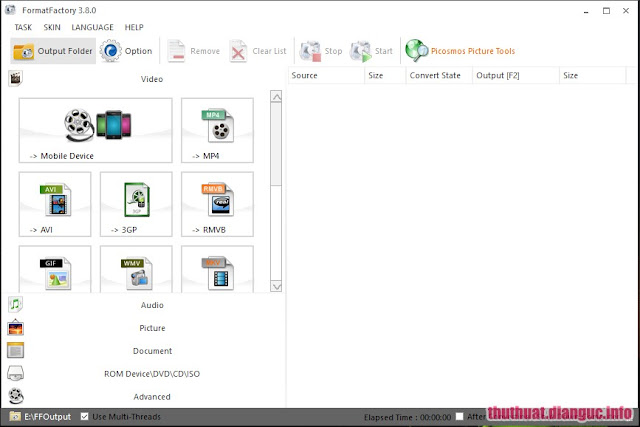The image size is (640, 427).
Task: Click the Picosmos globe icon
Action: click(416, 50)
